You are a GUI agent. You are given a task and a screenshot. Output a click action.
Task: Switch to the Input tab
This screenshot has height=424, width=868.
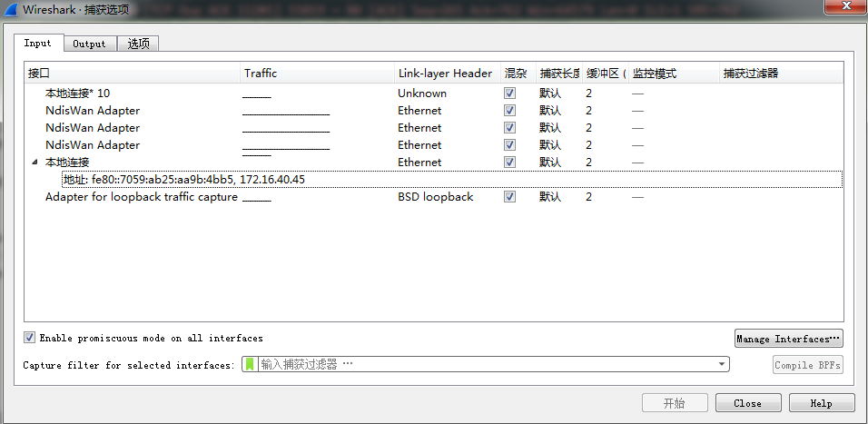pos(37,44)
